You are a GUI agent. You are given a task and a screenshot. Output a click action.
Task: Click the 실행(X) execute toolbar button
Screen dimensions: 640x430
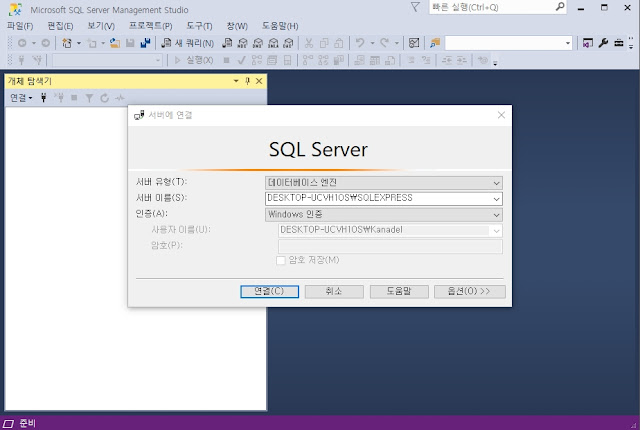(194, 60)
